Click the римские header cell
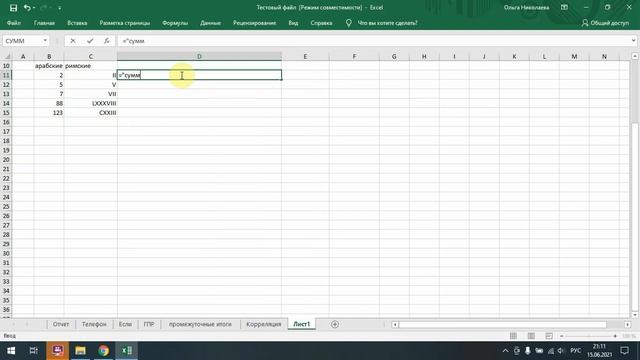The height and width of the screenshot is (360, 640). tap(91, 66)
